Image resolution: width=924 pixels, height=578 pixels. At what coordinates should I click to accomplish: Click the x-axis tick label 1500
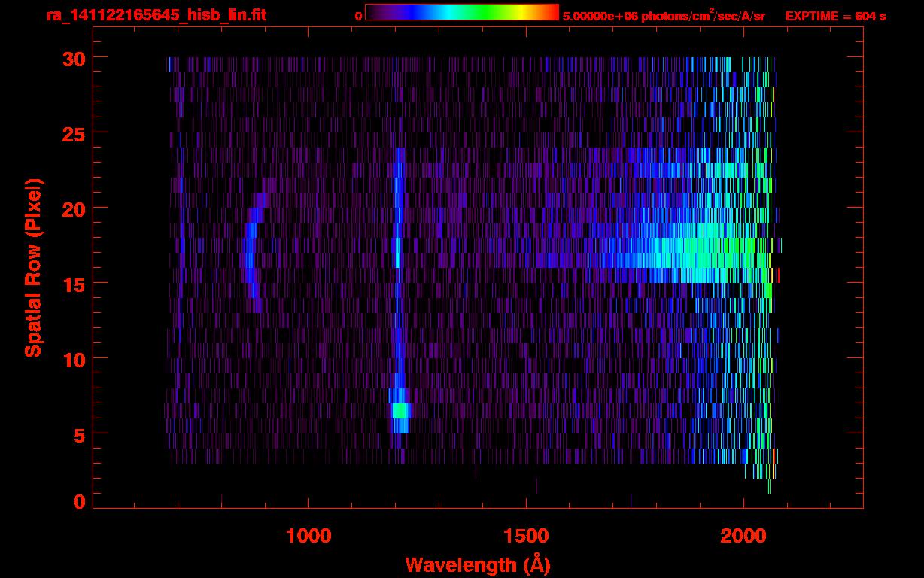point(526,536)
